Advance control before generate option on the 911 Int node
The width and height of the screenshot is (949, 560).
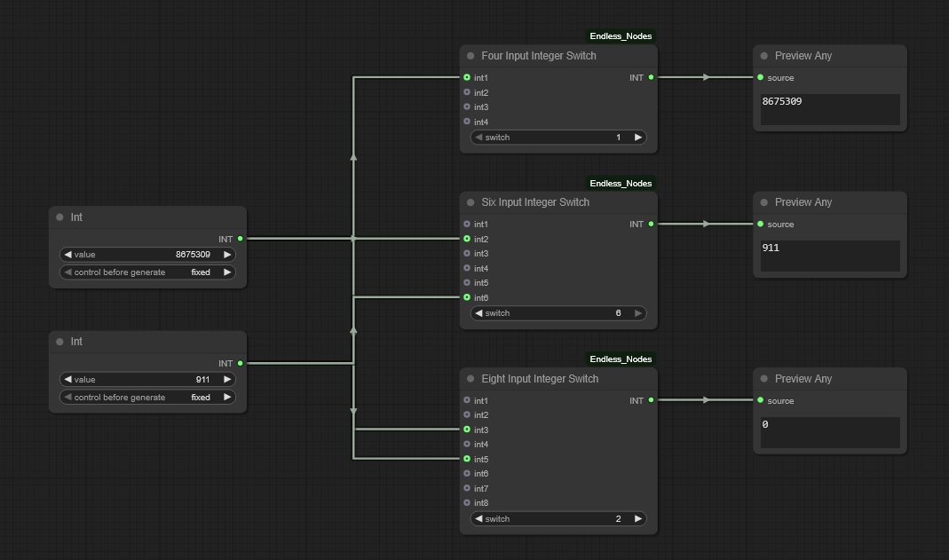point(227,398)
